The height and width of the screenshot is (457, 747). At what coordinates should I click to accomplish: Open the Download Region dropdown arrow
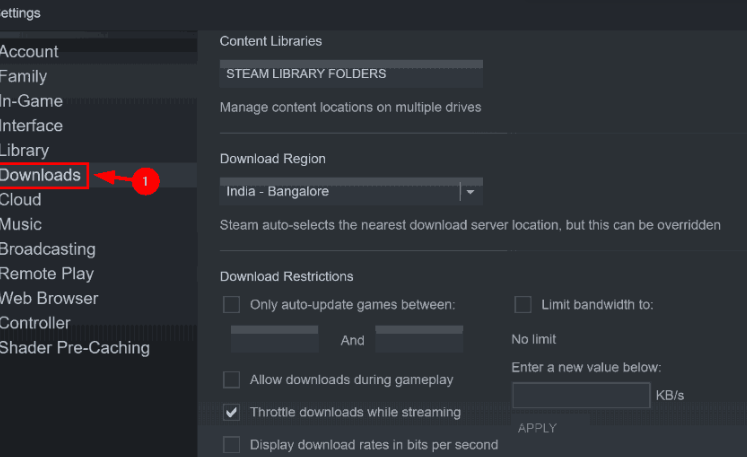point(471,192)
